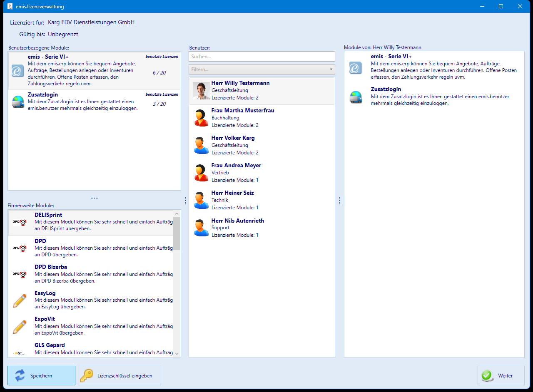533x392 pixels.
Task: Click the 'Benutzerbezogene Module:' label
Action: click(x=39, y=48)
